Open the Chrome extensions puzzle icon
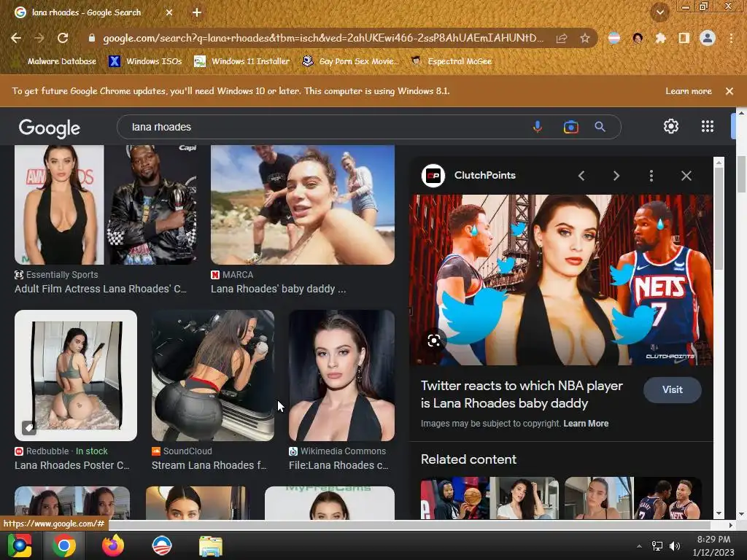This screenshot has width=747, height=560. pos(661,38)
